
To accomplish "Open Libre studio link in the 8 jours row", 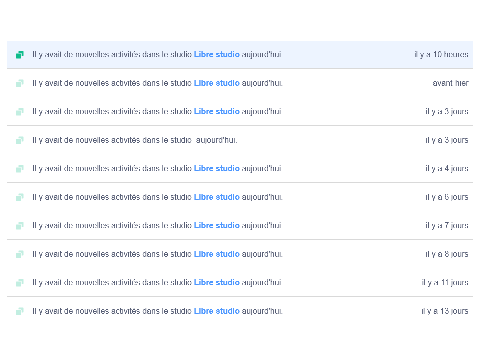I will click(x=217, y=254).
